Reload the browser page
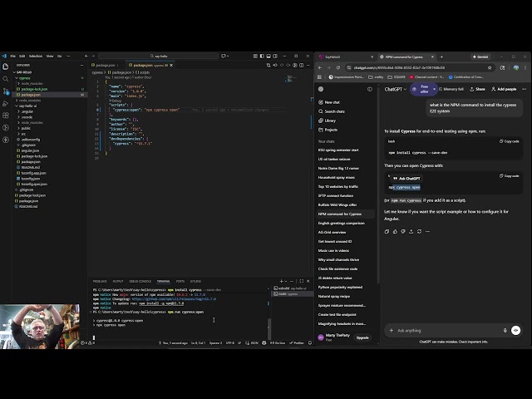This screenshot has width=532, height=399. (338, 68)
